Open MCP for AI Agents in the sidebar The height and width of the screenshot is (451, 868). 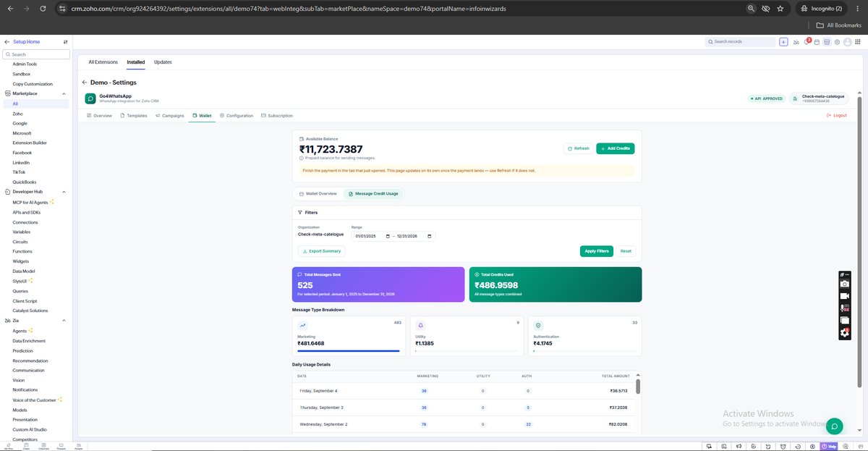[x=33, y=202]
